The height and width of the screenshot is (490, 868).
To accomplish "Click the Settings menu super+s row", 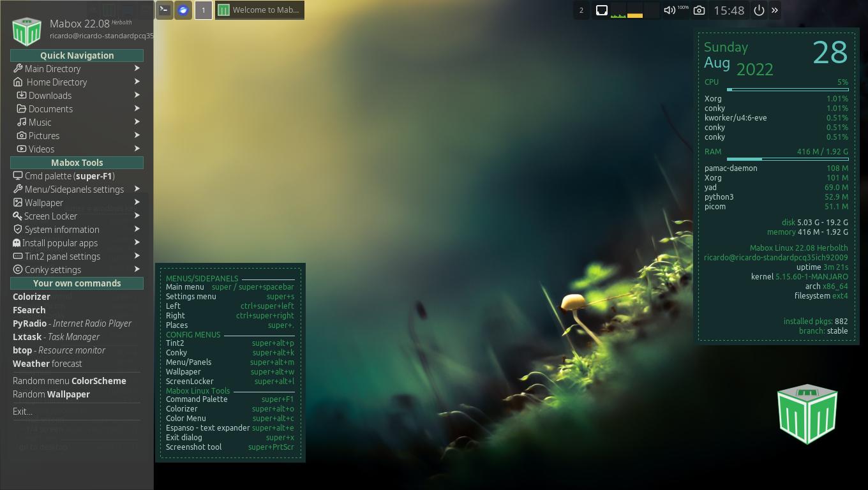I will coord(230,297).
